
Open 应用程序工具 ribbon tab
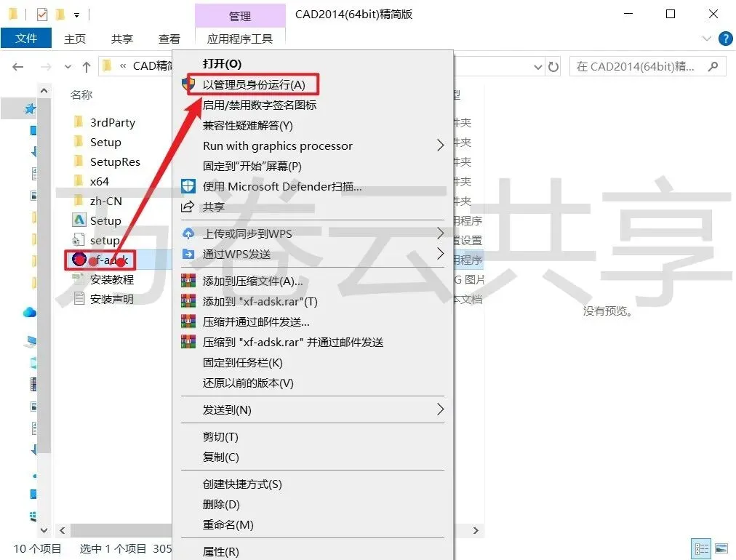coord(240,39)
